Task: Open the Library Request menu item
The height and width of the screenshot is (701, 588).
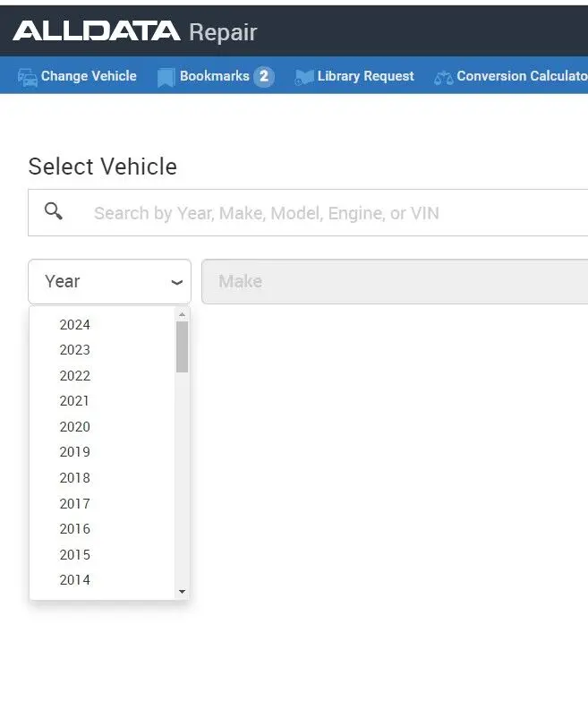Action: pos(354,76)
